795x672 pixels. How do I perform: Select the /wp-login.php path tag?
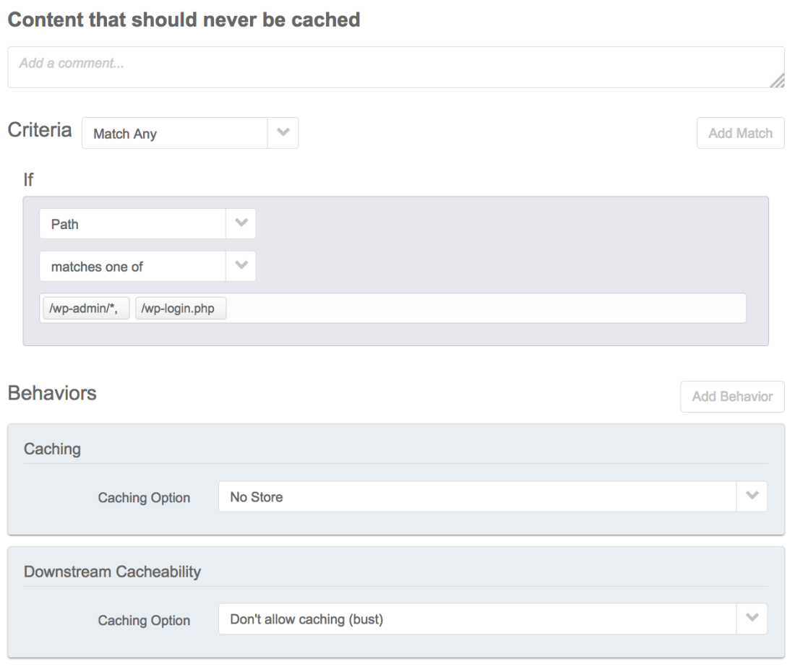tap(181, 309)
